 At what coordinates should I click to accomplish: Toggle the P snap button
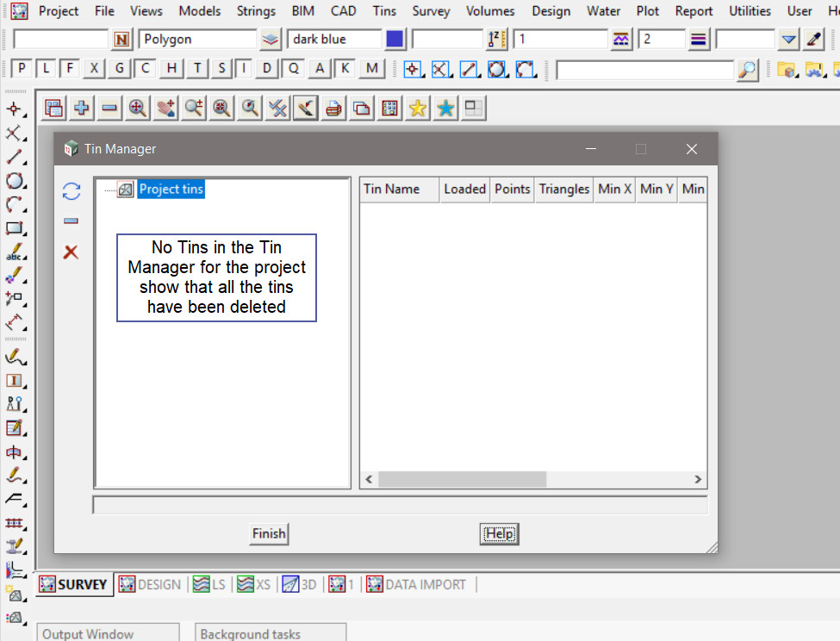tap(22, 69)
